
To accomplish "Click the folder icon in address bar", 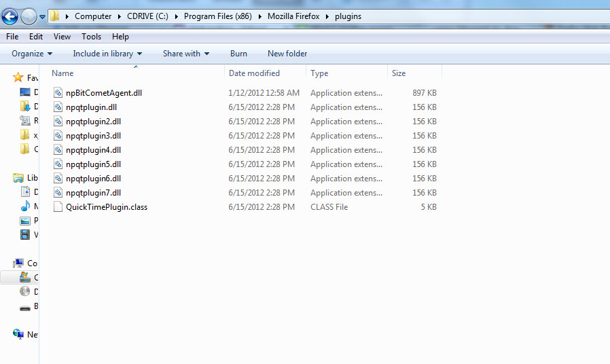I will coord(56,16).
